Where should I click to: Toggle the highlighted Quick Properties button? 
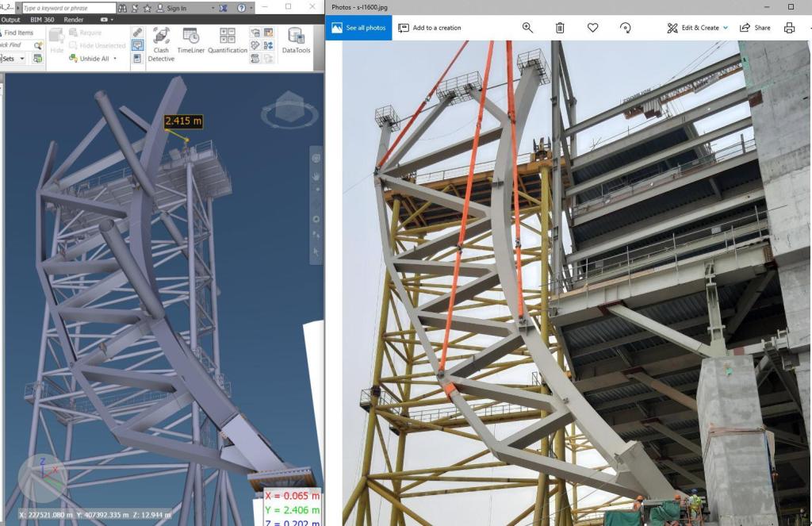click(138, 45)
